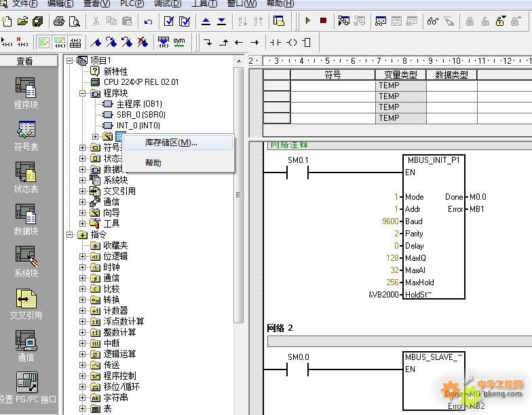The width and height of the screenshot is (532, 415).
Task: Open 数据块 in the 查看 sidebar
Action: (26, 220)
